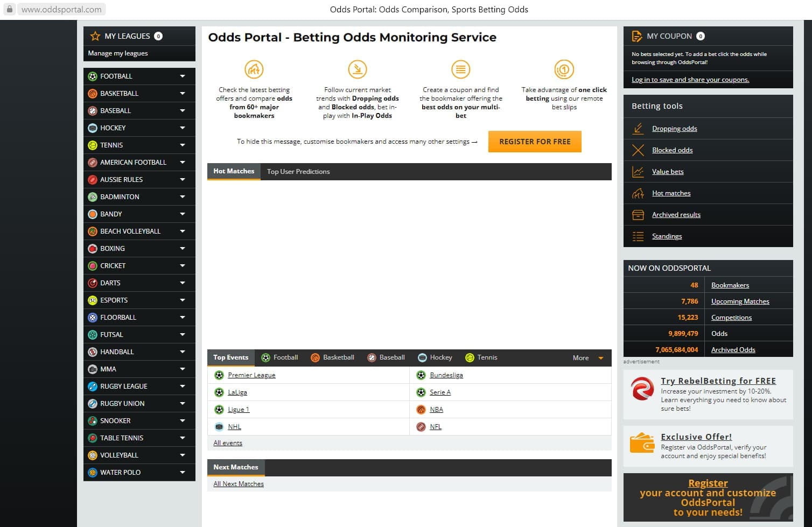Viewport: 812px width, 527px height.
Task: Click the RebelBetting logo icon
Action: coord(642,389)
